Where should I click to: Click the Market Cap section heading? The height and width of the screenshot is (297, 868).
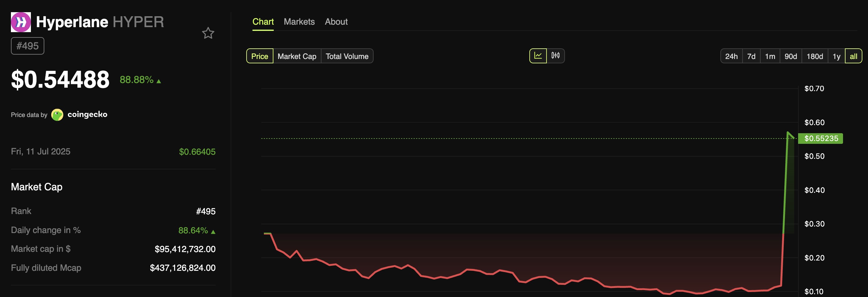(x=37, y=187)
